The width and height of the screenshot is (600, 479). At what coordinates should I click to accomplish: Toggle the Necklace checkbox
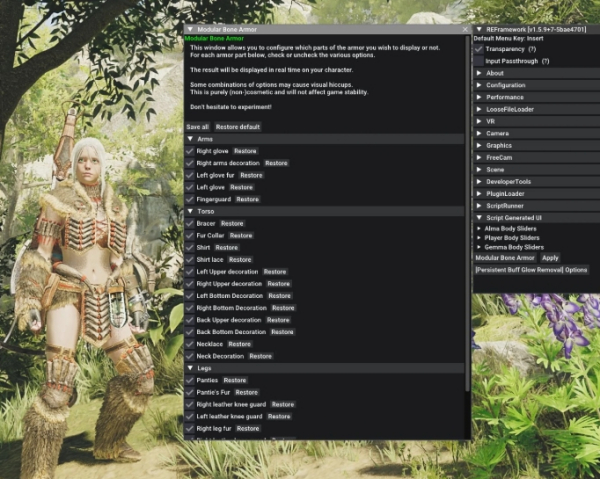tap(190, 344)
